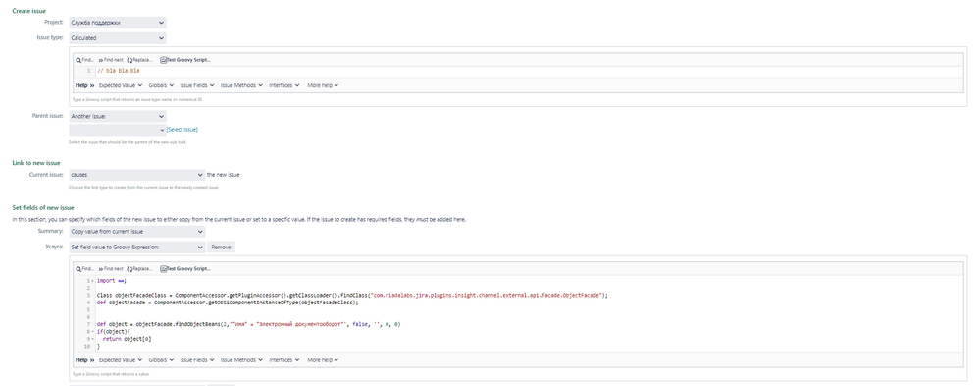Open Issue Fields menu in Услуга script editor
Screen dimensions: 980x386
197,360
